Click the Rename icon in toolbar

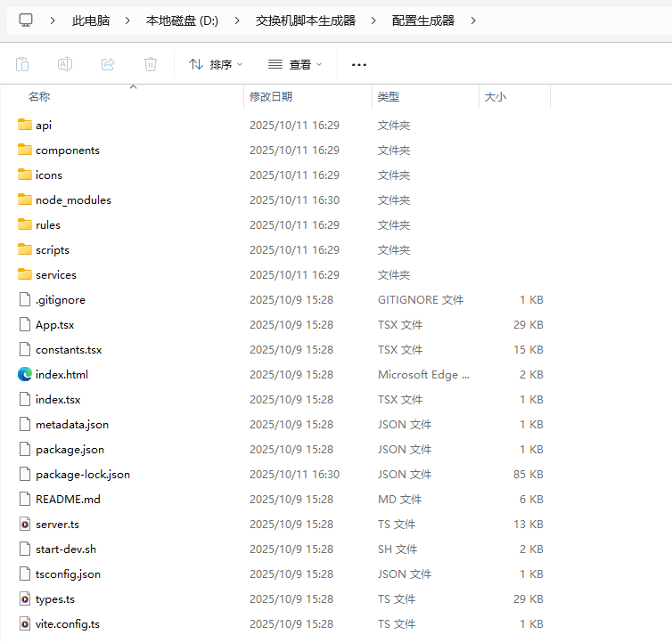65,64
